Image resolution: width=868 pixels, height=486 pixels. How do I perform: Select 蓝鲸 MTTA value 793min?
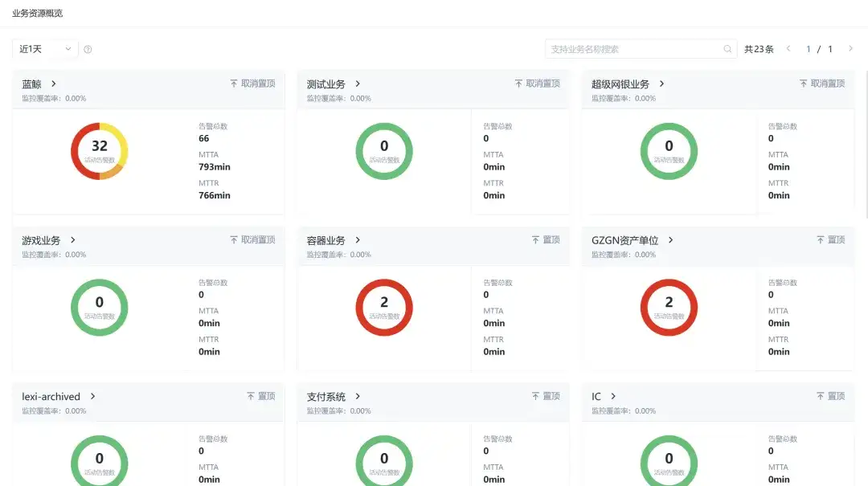click(215, 166)
